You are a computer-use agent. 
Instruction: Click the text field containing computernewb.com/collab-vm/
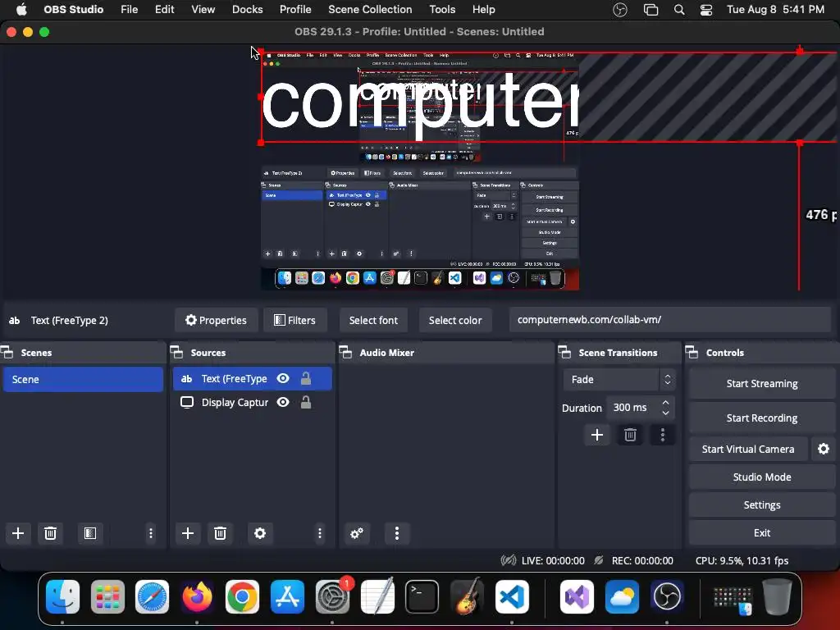tap(669, 320)
